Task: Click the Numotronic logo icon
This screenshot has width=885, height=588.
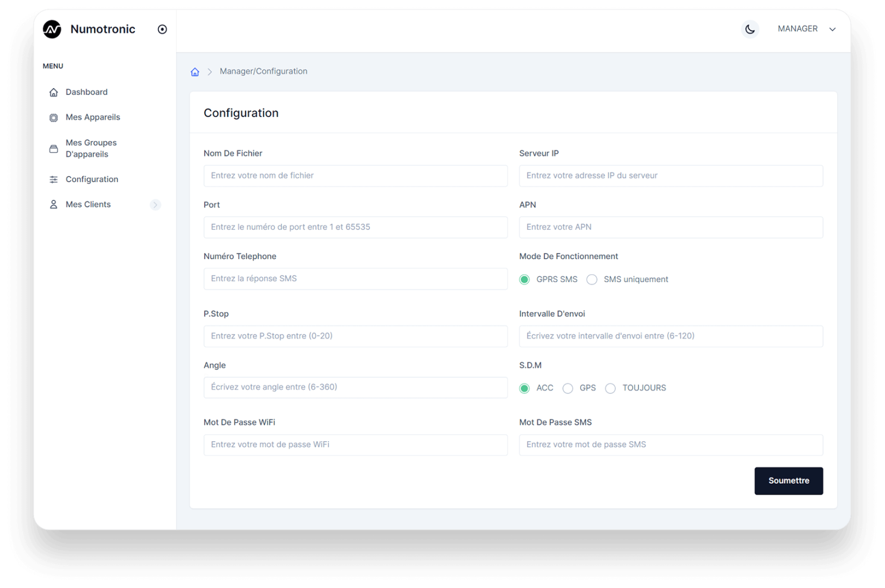Action: (52, 29)
